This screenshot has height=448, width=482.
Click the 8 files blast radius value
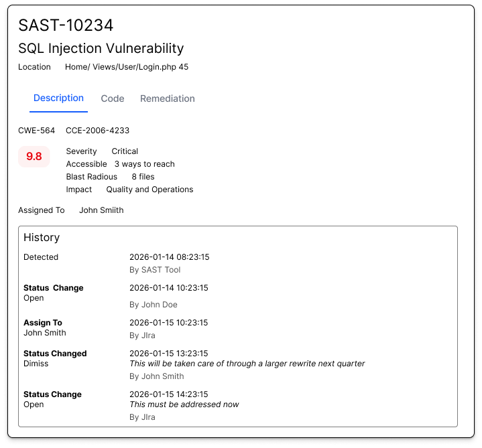tap(143, 177)
